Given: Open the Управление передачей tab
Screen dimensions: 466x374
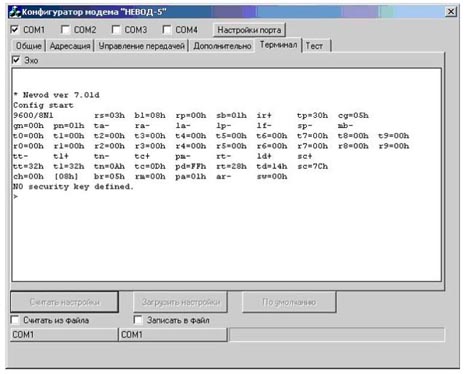Looking at the screenshot, I should pos(141,46).
